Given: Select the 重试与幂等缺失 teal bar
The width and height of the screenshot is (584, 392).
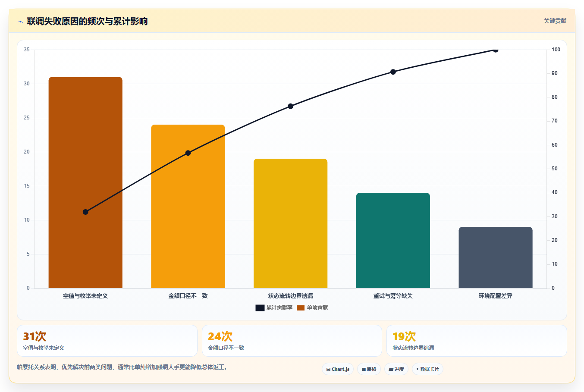Looking at the screenshot, I should tap(393, 240).
